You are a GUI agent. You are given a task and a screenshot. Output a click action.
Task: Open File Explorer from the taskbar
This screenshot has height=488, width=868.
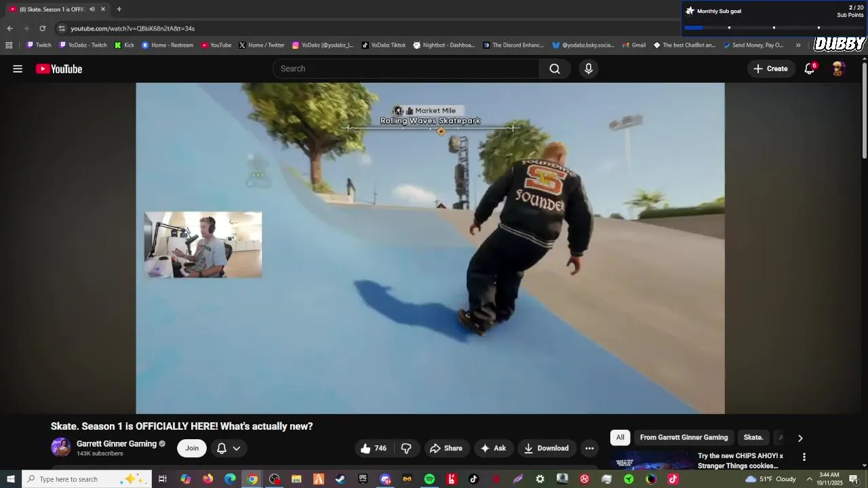296,479
